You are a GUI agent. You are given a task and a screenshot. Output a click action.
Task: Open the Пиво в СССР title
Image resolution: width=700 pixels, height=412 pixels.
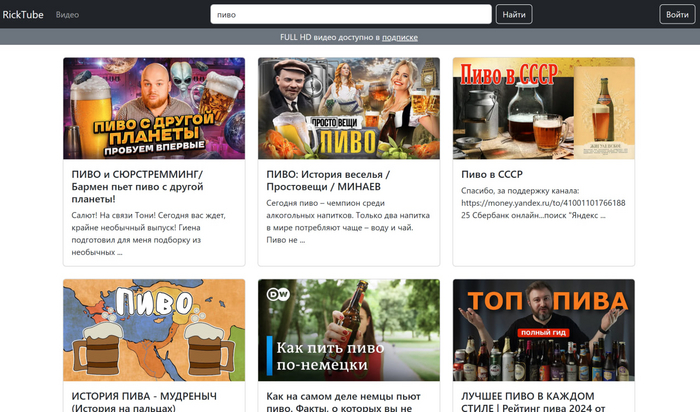(492, 175)
